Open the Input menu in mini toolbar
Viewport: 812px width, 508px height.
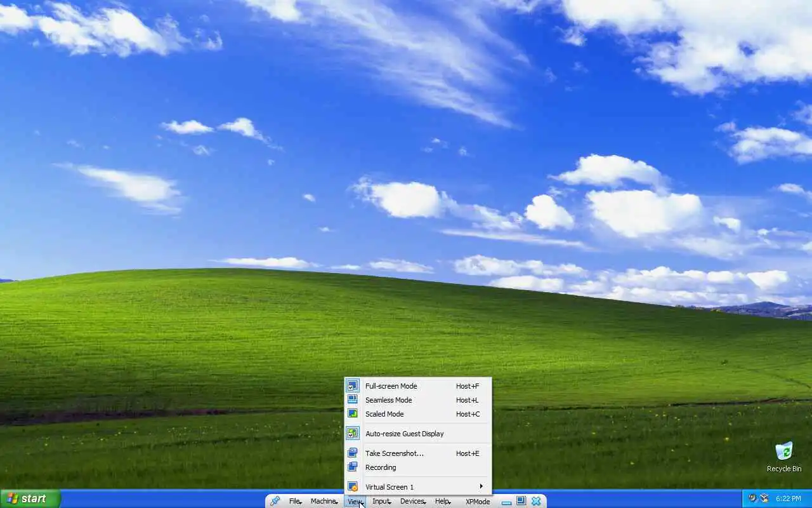click(381, 501)
